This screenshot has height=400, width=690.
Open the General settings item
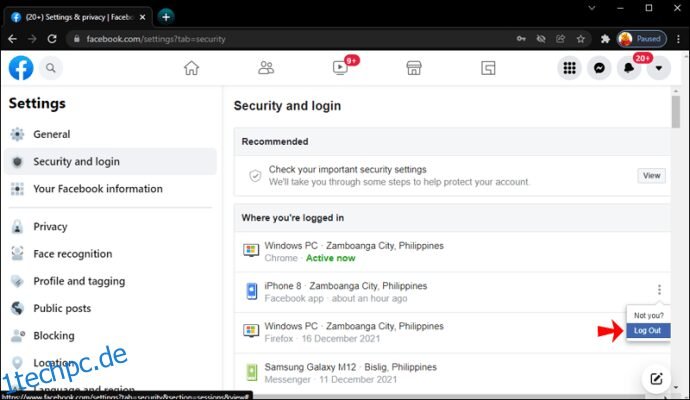coord(110,134)
